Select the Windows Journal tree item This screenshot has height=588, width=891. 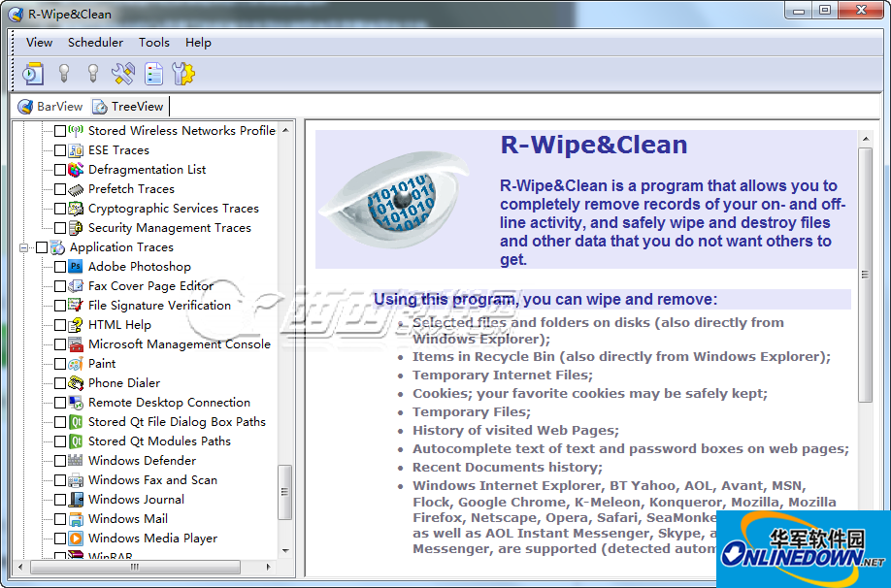pyautogui.click(x=137, y=500)
